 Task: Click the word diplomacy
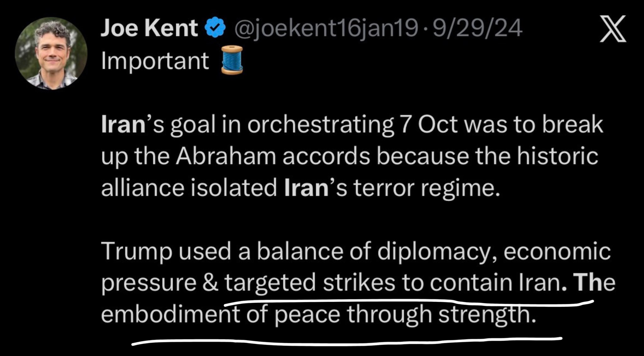(435, 251)
